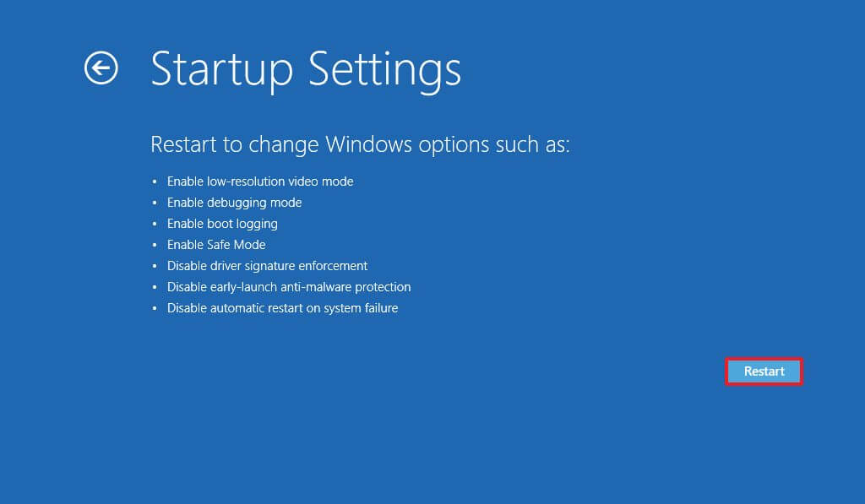Viewport: 865px width, 504px height.
Task: Click "Disable driver signature enforcement" item
Action: tap(267, 266)
